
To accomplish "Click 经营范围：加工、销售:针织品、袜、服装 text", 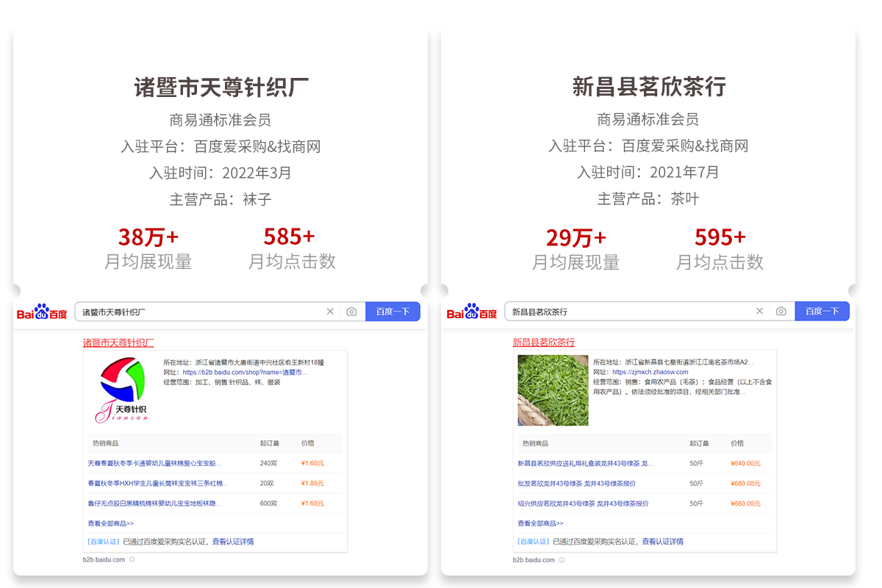I will pyautogui.click(x=222, y=382).
